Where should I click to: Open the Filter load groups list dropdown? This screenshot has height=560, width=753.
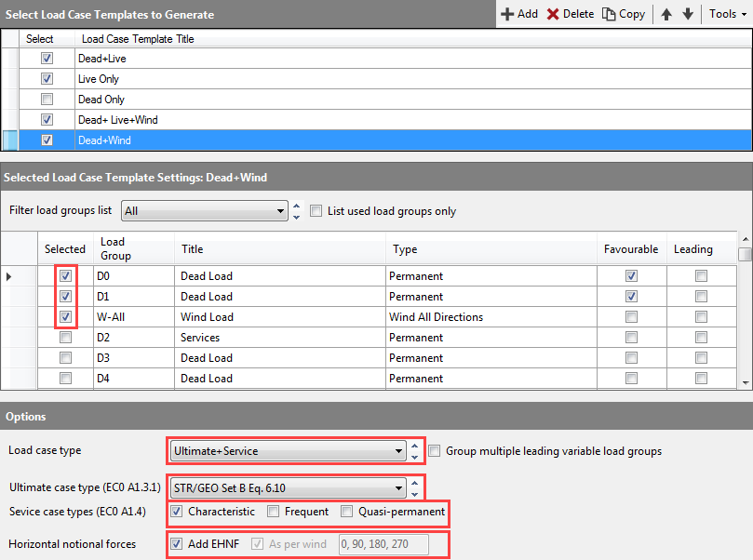pyautogui.click(x=205, y=211)
